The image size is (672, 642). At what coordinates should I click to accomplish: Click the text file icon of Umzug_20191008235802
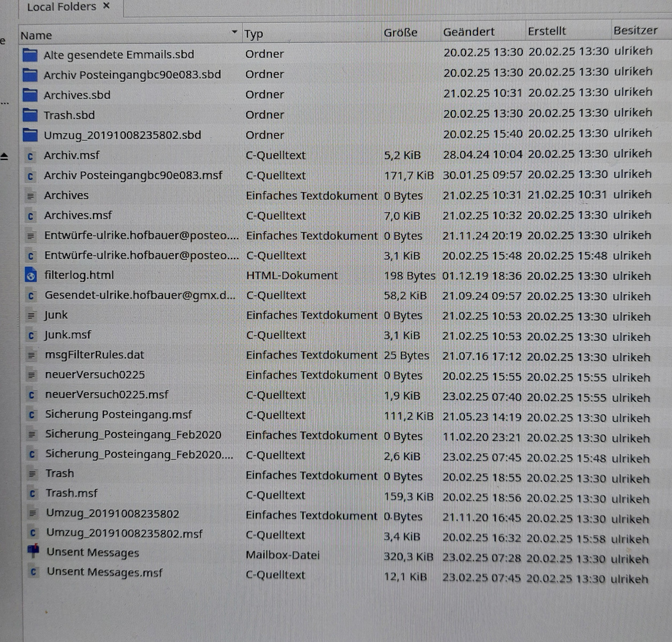[x=33, y=514]
